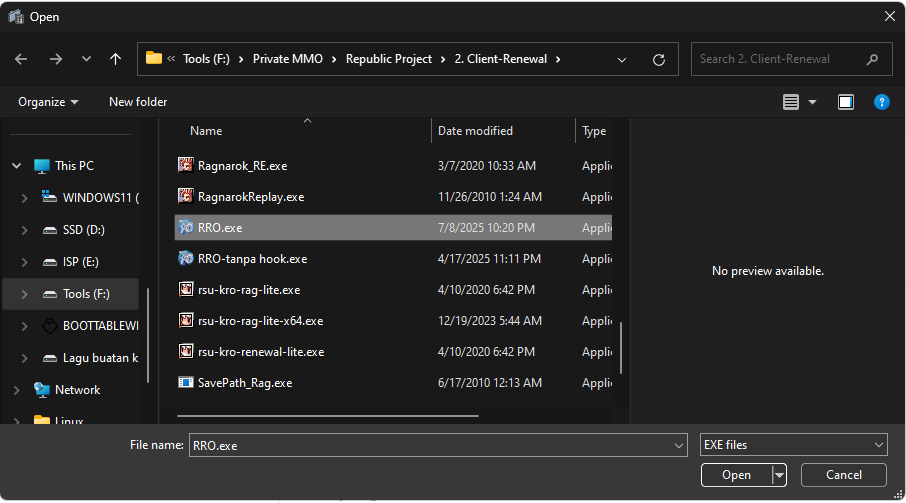Select the rsu-kro-renewal-lite.exe file icon

coord(185,351)
